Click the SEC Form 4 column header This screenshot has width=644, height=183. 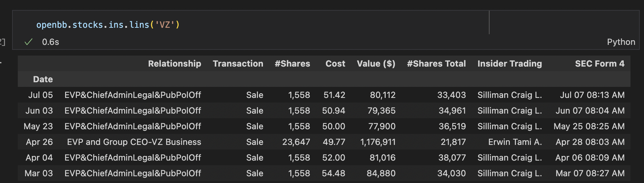click(600, 64)
